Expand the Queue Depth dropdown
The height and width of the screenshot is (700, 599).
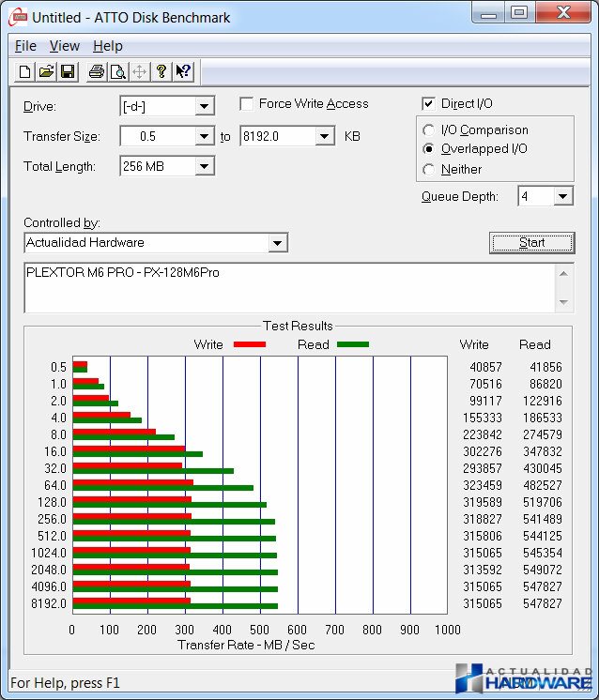(562, 197)
